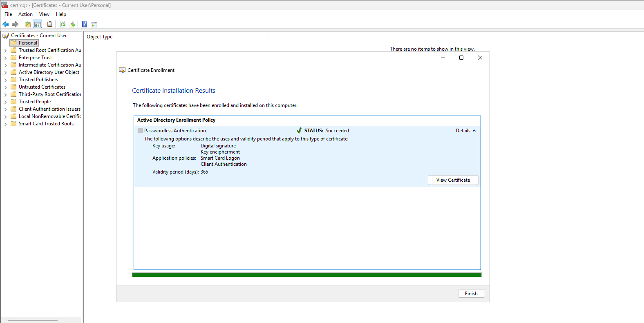The height and width of the screenshot is (323, 644).
Task: Open Help via the blue question mark icon
Action: [x=84, y=25]
